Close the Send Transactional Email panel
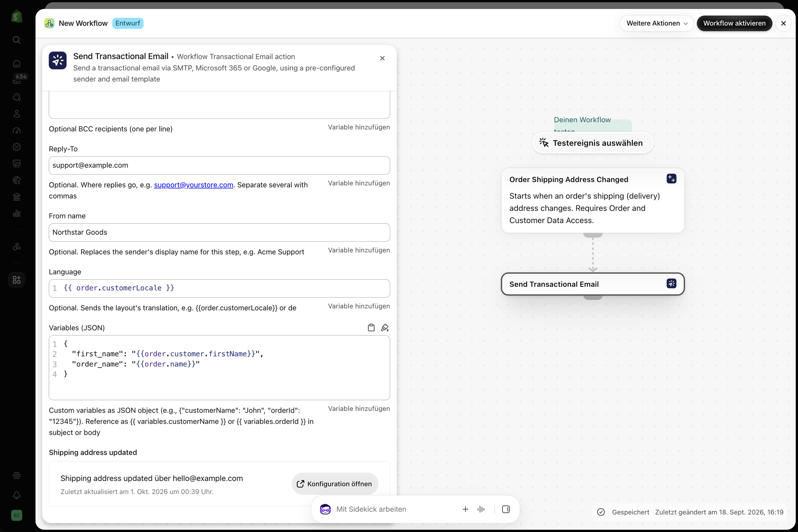The image size is (798, 532). (382, 58)
